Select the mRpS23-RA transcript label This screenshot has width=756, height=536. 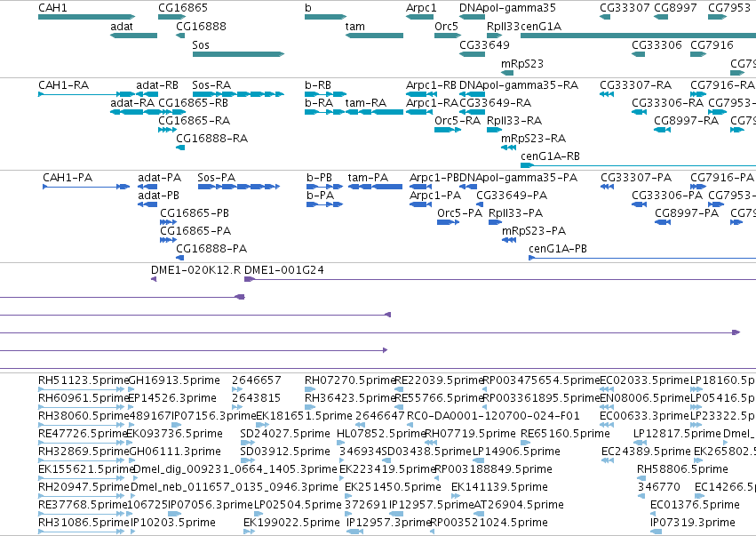click(x=533, y=139)
